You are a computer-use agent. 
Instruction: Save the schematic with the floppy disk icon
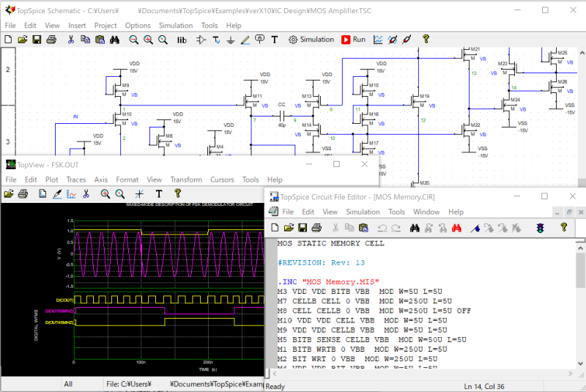37,40
